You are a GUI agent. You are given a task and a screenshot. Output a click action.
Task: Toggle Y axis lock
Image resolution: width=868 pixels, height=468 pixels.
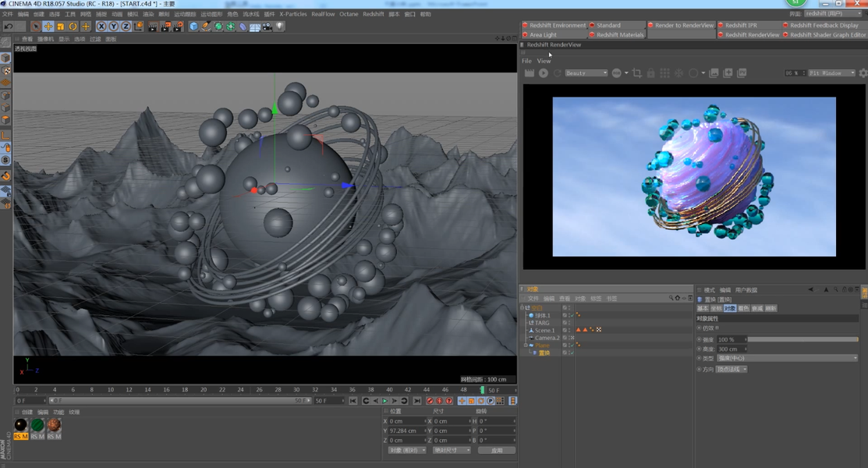(114, 26)
